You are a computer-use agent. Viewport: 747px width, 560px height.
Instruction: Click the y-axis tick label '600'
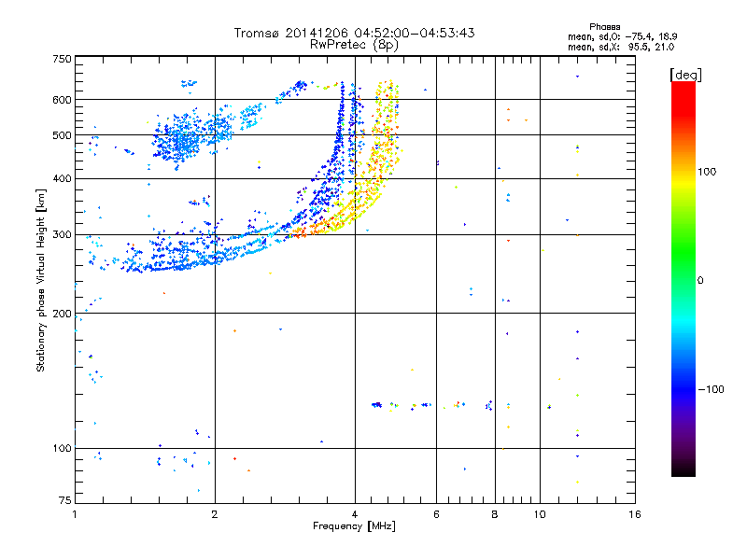tap(62, 100)
